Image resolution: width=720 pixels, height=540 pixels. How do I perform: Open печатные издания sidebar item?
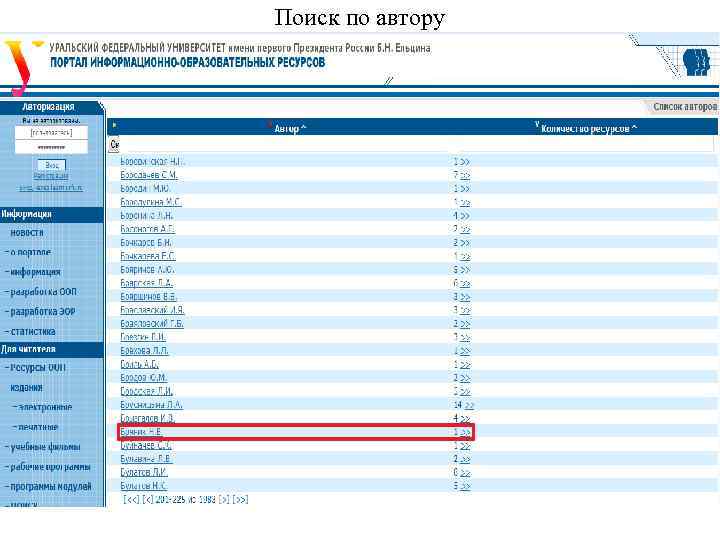pyautogui.click(x=38, y=427)
